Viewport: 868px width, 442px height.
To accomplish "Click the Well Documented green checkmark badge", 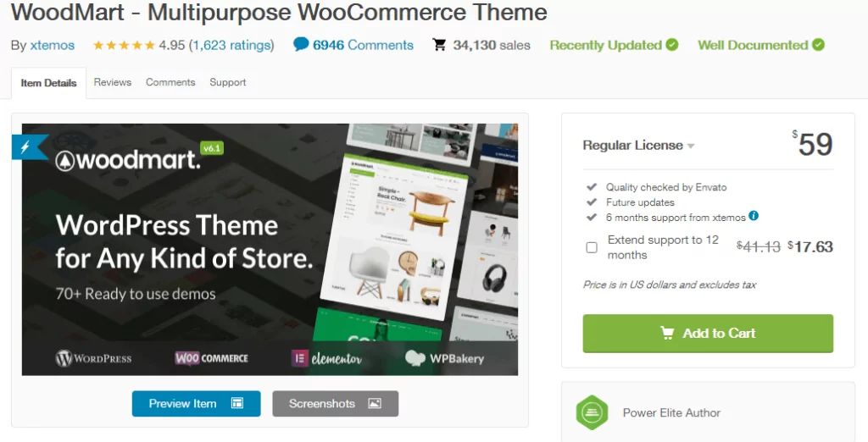I will pos(818,45).
